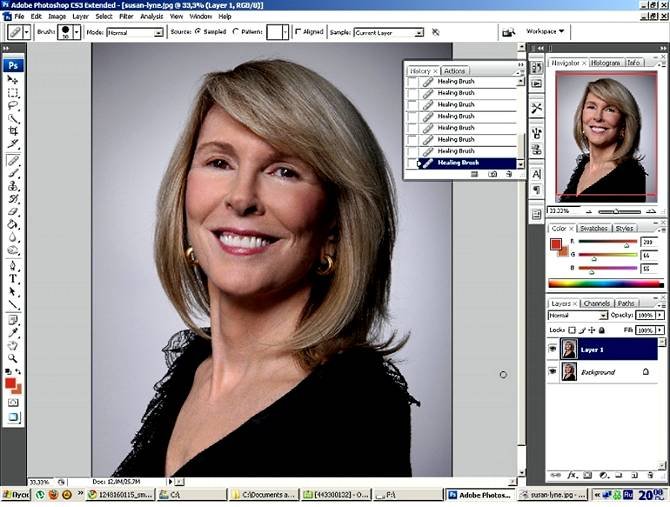This screenshot has width=670, height=507.
Task: Open the layer blend mode Normal dropdown
Action: [577, 315]
